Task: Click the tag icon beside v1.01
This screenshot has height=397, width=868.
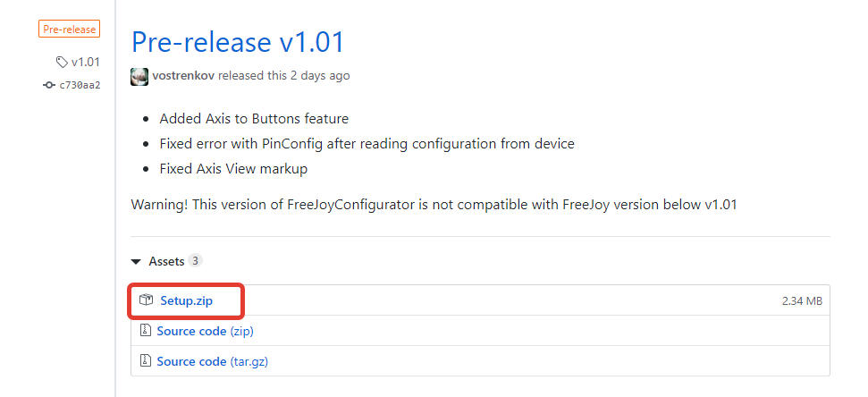Action: (x=61, y=63)
